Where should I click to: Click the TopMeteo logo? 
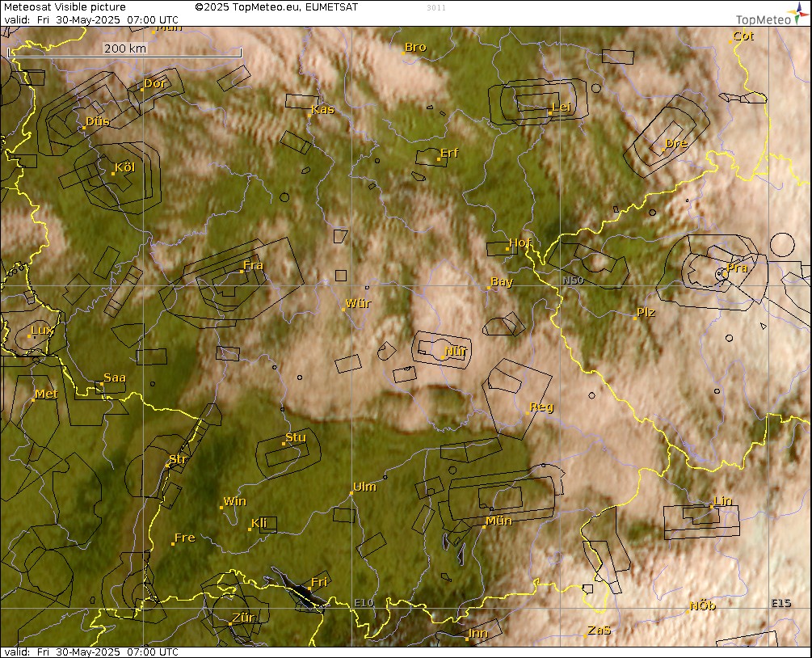pyautogui.click(x=771, y=15)
